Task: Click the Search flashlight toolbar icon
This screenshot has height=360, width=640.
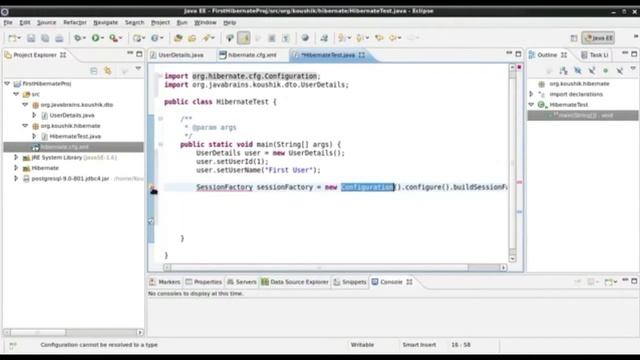Action: [x=207, y=38]
